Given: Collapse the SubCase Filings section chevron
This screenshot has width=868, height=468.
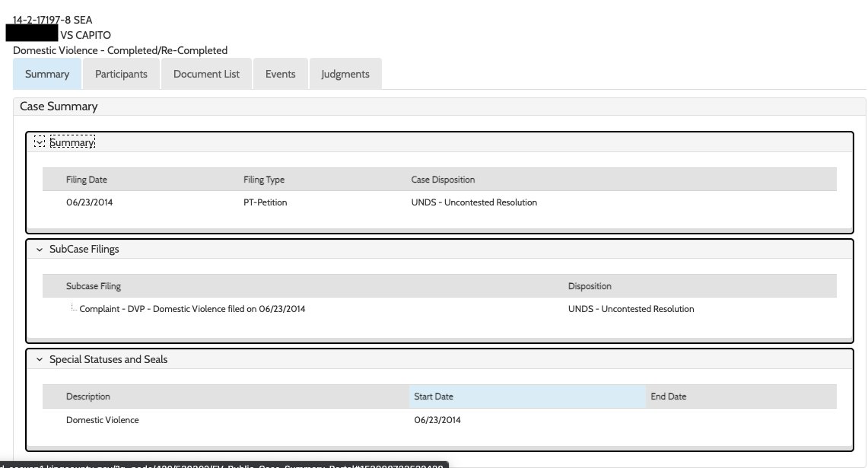Looking at the screenshot, I should [40, 250].
